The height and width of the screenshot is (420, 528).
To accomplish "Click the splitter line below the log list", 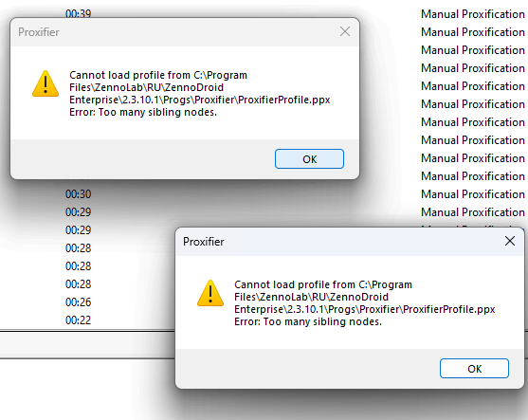I will pyautogui.click(x=87, y=331).
